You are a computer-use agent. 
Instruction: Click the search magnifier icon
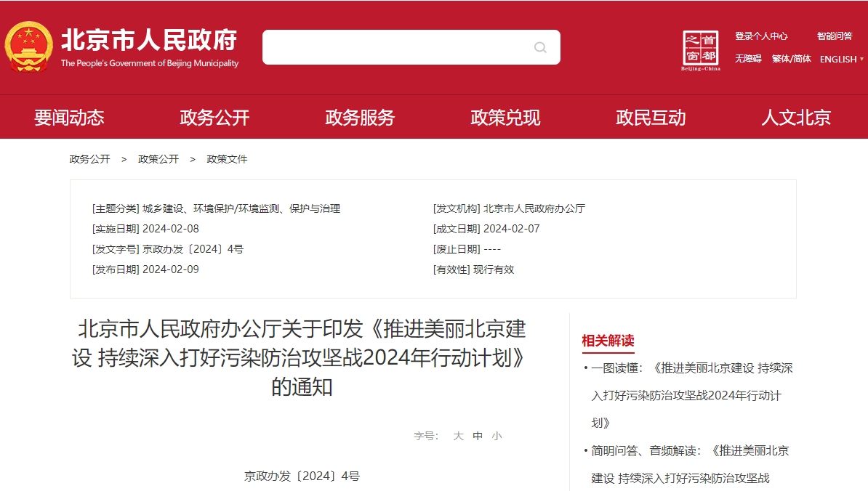tap(540, 47)
